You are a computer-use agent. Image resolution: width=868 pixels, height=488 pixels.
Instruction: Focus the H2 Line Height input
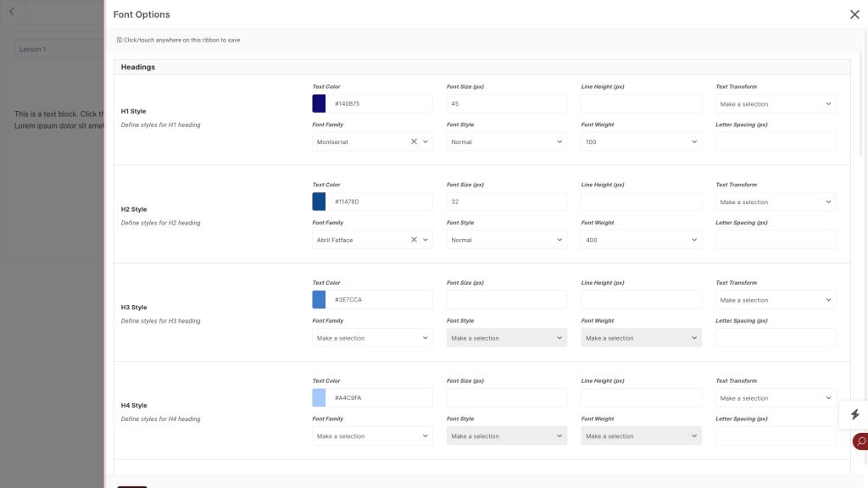(641, 202)
